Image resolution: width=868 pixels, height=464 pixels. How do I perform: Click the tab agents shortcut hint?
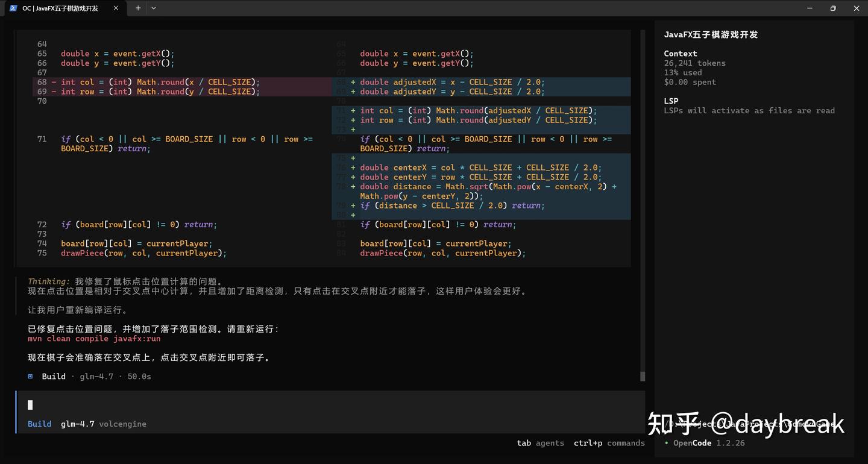[x=540, y=443]
